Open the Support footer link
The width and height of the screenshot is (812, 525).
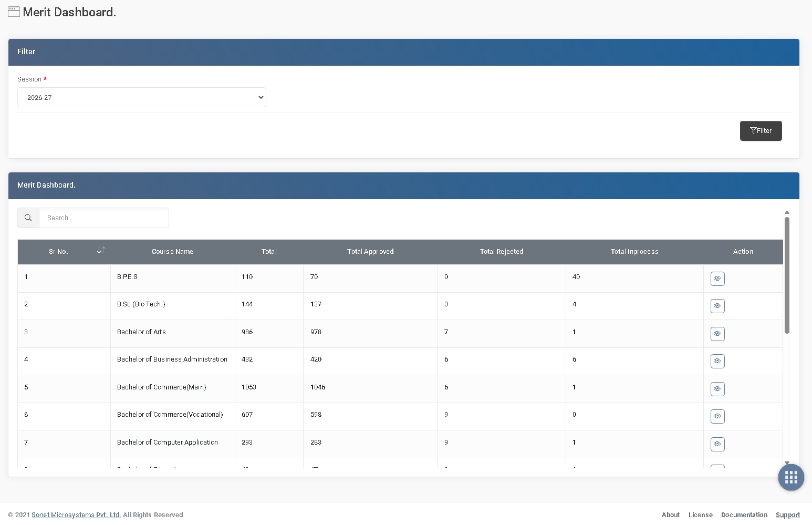[x=788, y=515]
